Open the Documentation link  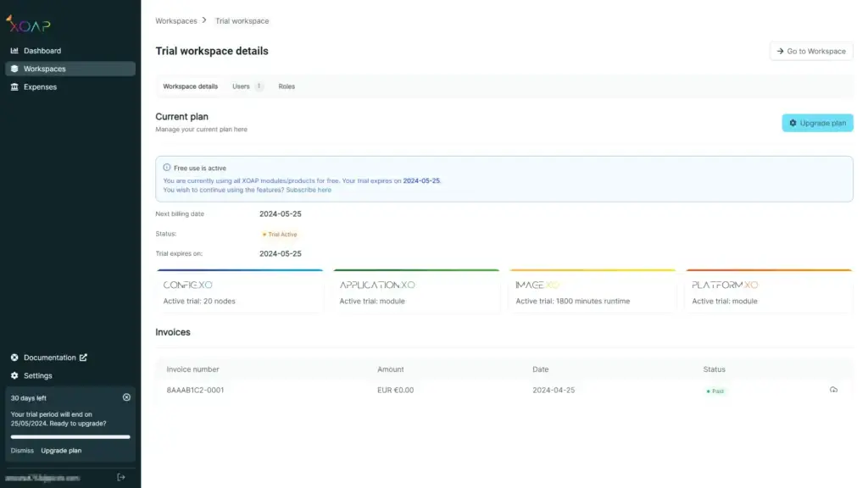[x=49, y=358]
